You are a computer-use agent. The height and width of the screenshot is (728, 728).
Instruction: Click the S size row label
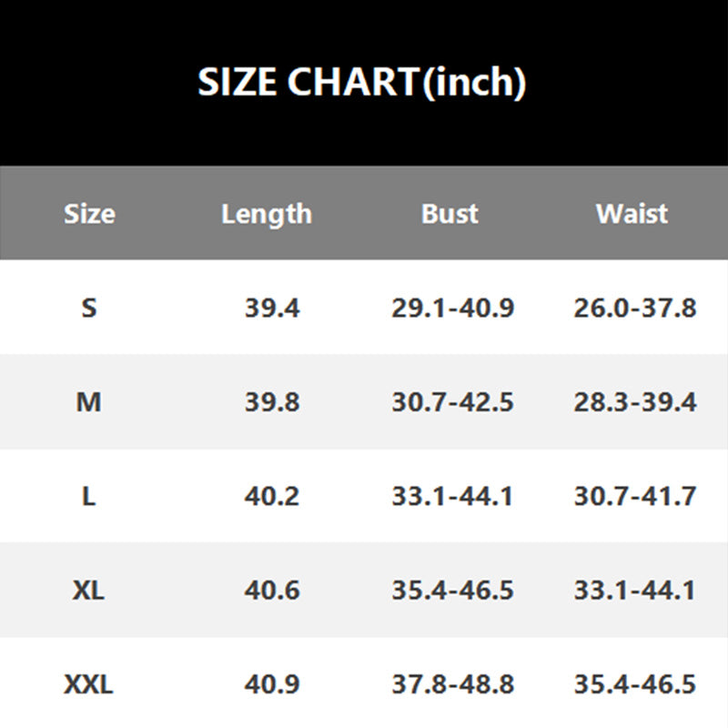(88, 308)
